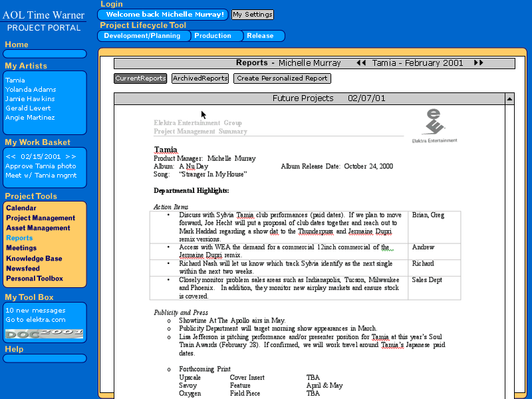The height and width of the screenshot is (399, 532).
Task: Open the Development/Planning lifecycle tab
Action: click(142, 36)
